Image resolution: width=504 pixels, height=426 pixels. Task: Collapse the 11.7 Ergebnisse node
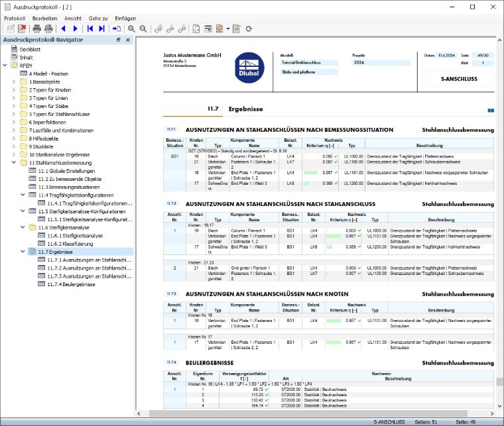23,252
